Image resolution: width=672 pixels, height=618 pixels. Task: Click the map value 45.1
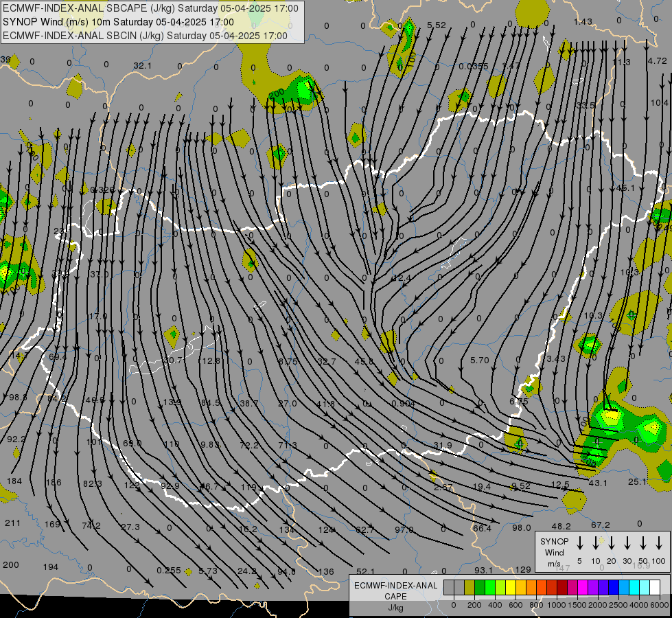pyautogui.click(x=625, y=188)
